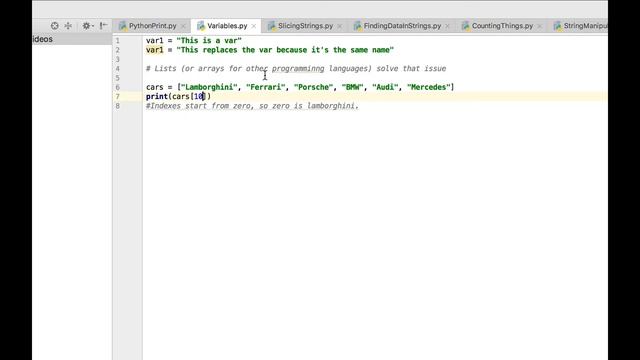Click the Python file icon on CountingThings.py tab
640x360 pixels.
tap(465, 26)
